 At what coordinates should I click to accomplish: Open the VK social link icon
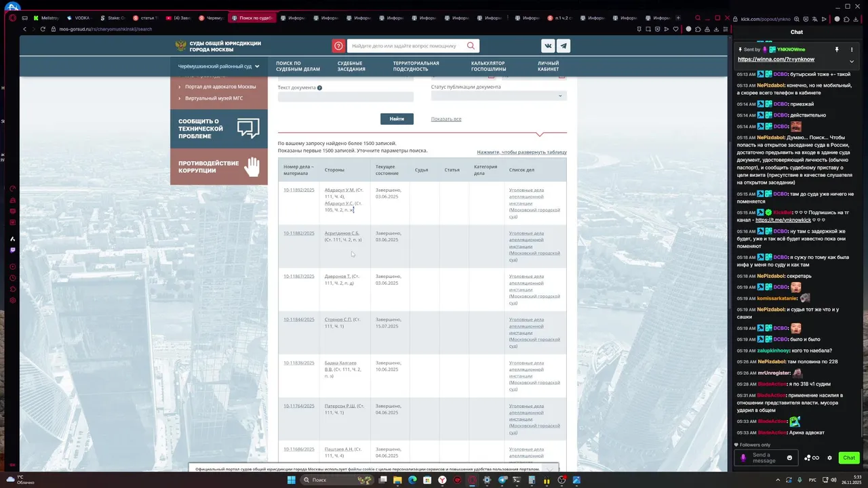548,46
